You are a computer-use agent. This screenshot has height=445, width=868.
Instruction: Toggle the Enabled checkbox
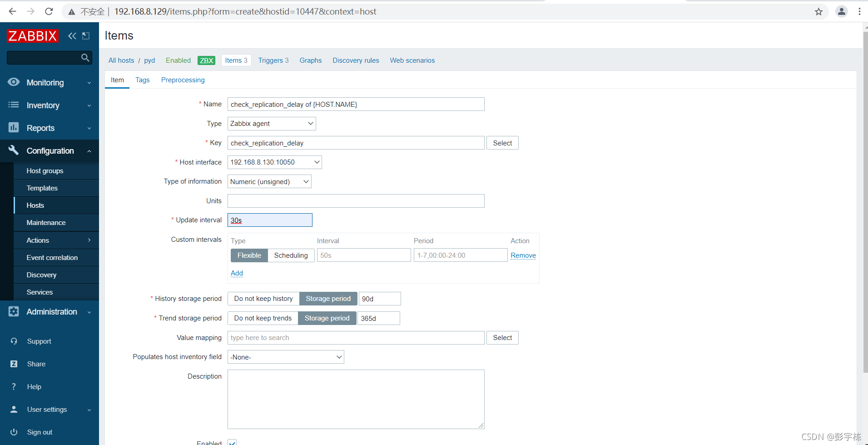pos(232,442)
